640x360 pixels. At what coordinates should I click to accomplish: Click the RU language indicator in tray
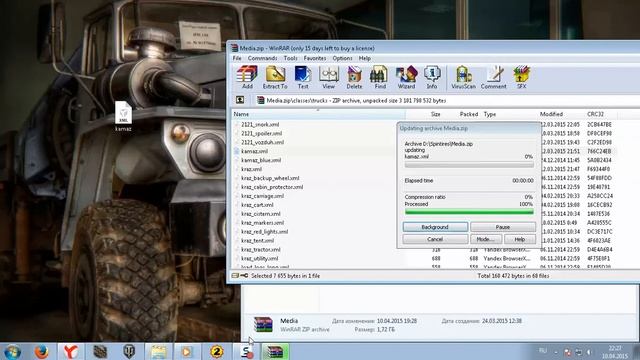pyautogui.click(x=542, y=351)
